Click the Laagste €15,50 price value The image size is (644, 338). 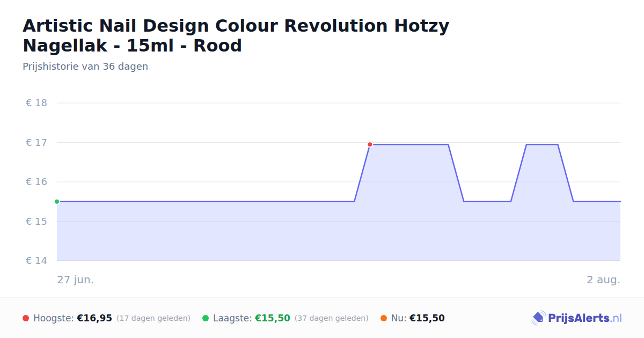click(x=273, y=318)
